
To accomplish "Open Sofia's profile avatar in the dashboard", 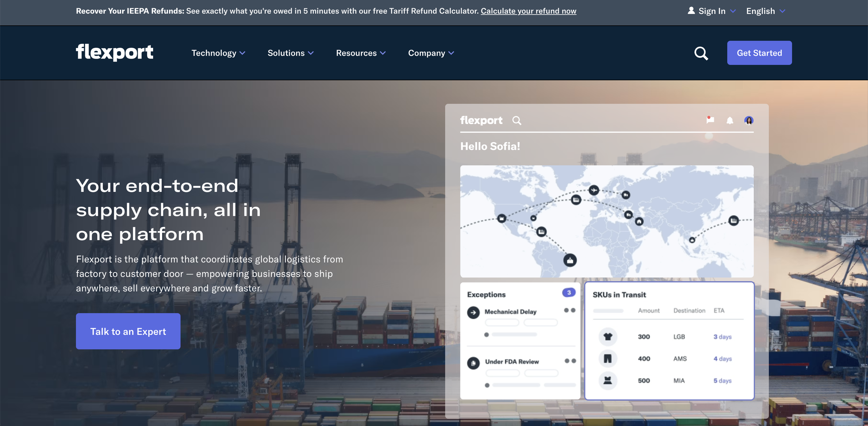I will tap(749, 120).
